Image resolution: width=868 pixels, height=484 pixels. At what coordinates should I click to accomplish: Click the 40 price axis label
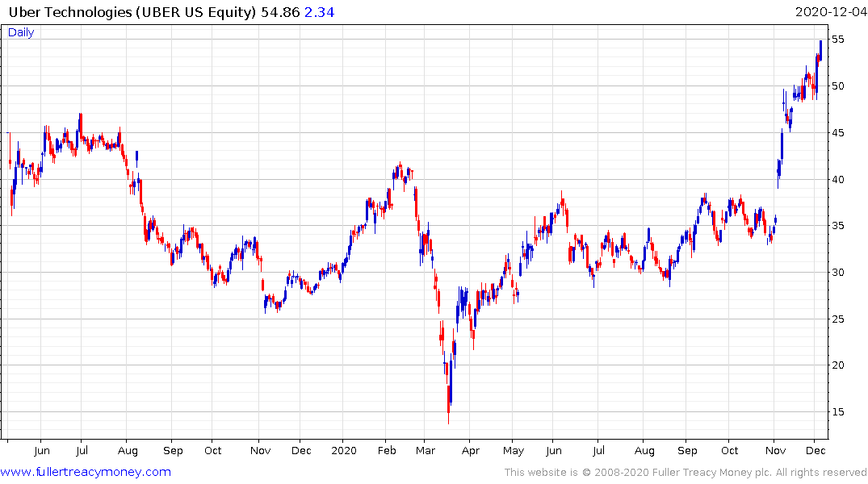pyautogui.click(x=837, y=179)
